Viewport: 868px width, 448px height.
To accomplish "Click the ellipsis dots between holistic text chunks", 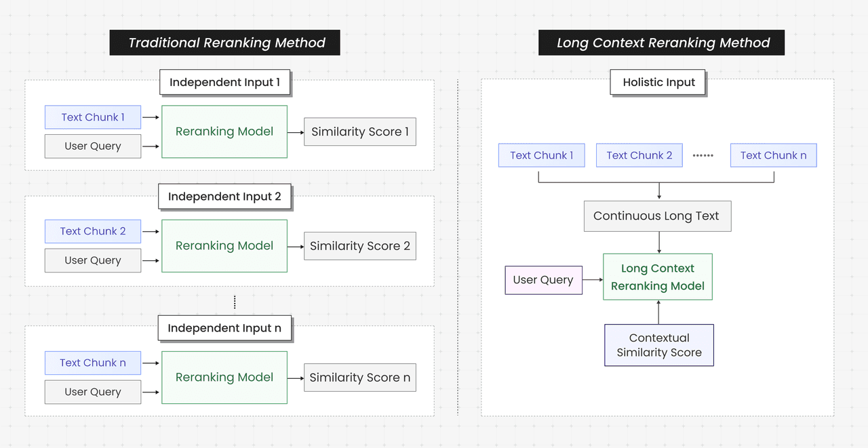I will tap(703, 155).
